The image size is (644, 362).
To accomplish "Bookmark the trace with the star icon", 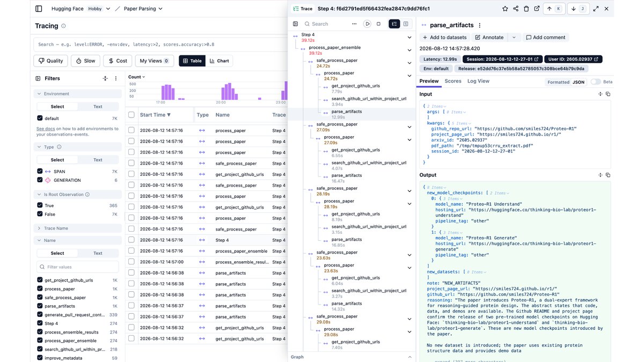I will [505, 9].
